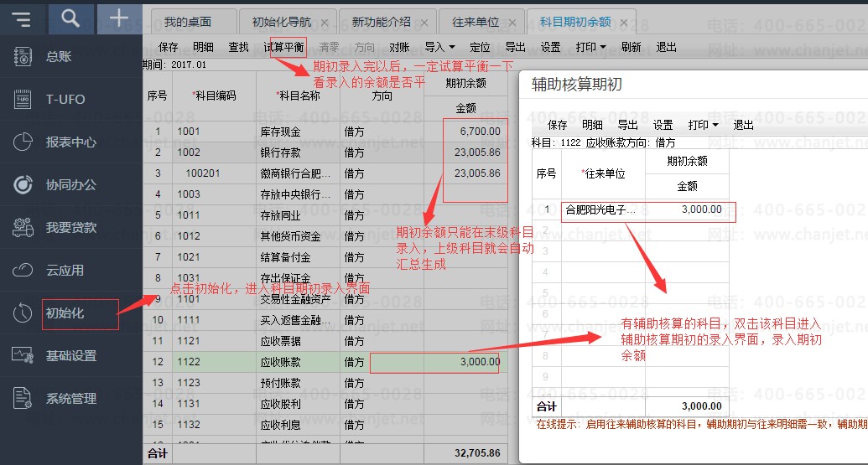Expand the main toolbar 打印 dropdown
868x465 pixels.
click(603, 47)
